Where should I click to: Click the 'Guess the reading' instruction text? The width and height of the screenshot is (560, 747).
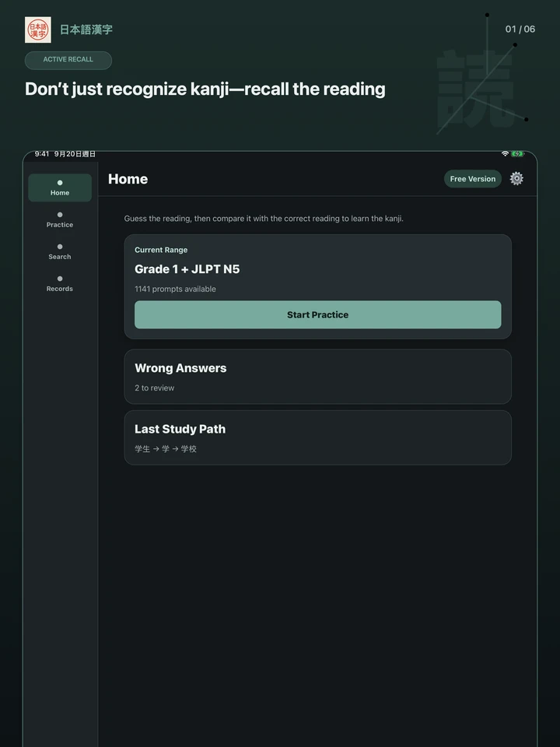click(x=264, y=219)
